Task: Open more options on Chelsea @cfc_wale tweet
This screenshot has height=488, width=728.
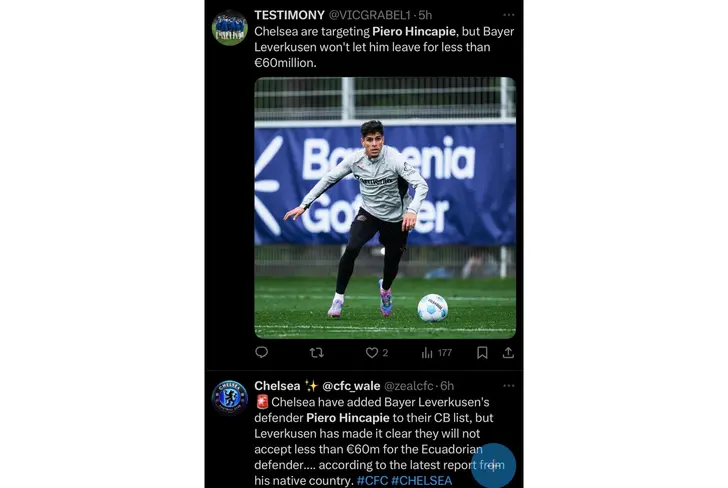Action: [x=509, y=386]
